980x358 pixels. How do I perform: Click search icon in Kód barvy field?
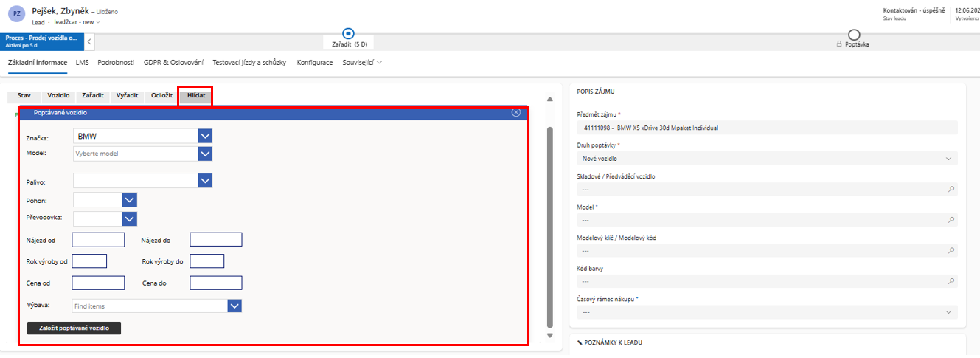point(951,281)
